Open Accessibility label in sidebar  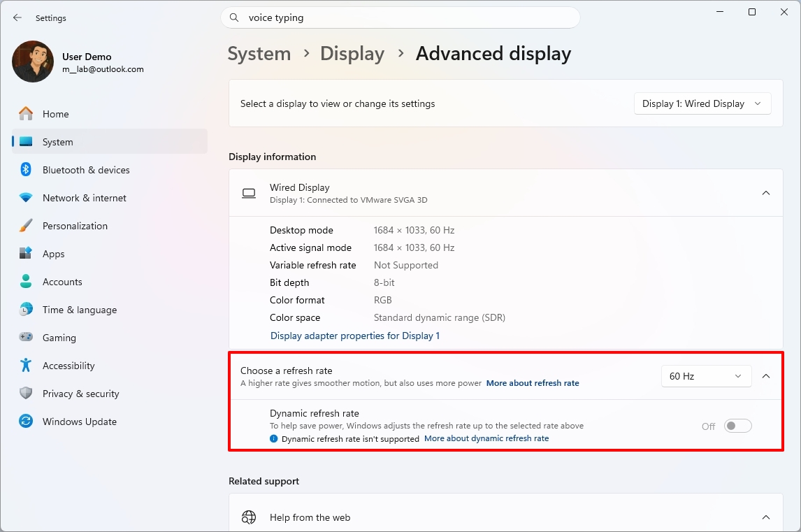coord(68,366)
